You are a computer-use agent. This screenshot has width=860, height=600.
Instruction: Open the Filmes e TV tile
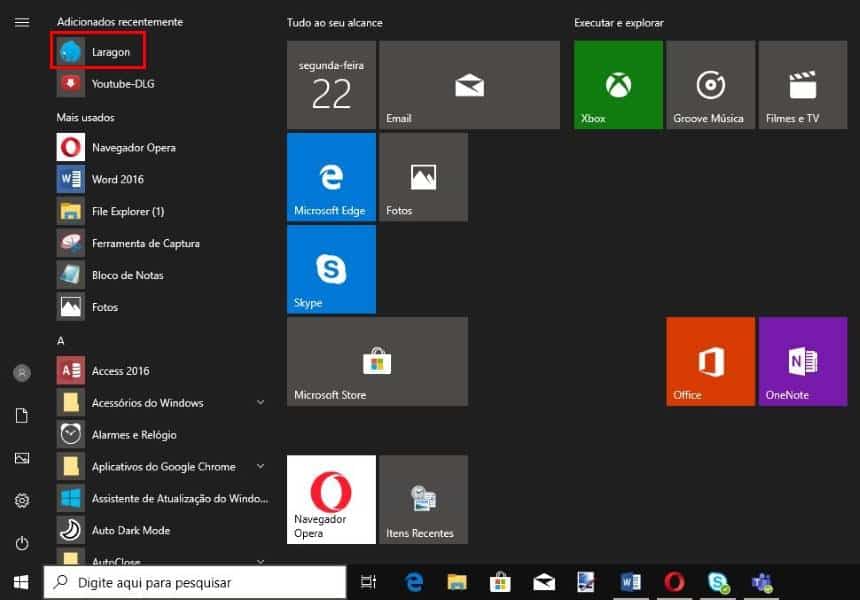[802, 85]
